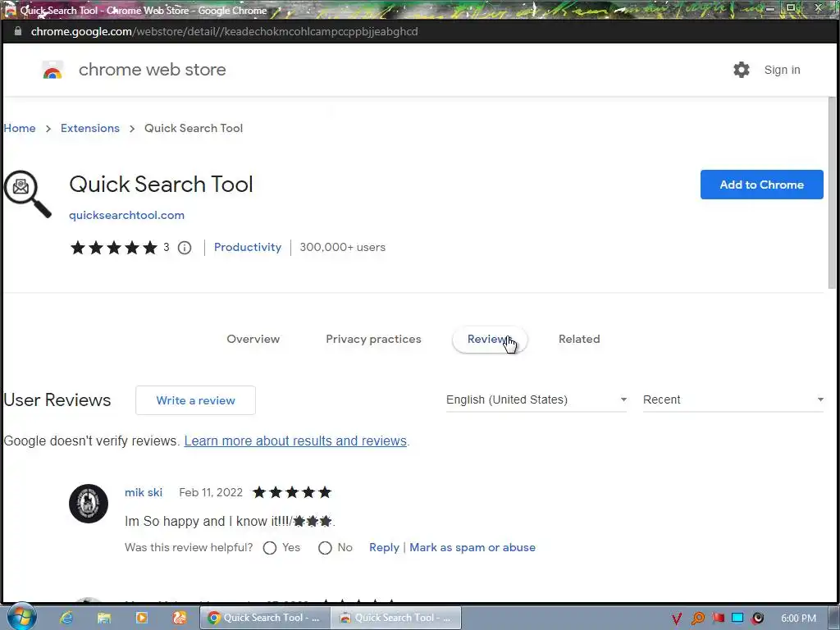
Task: Switch to the Related tab
Action: 579,339
